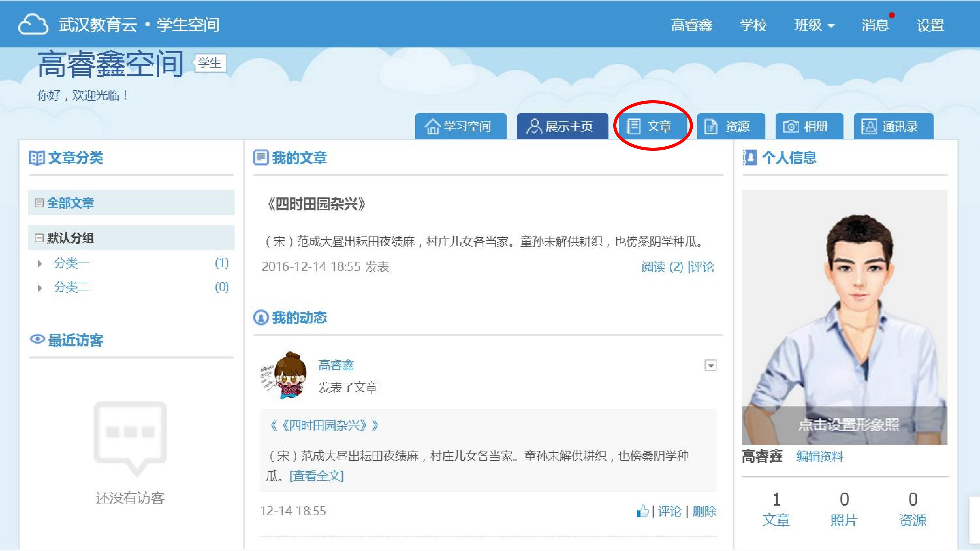This screenshot has height=551, width=980.
Task: Collapse the 默认分组 group
Action: coord(39,238)
